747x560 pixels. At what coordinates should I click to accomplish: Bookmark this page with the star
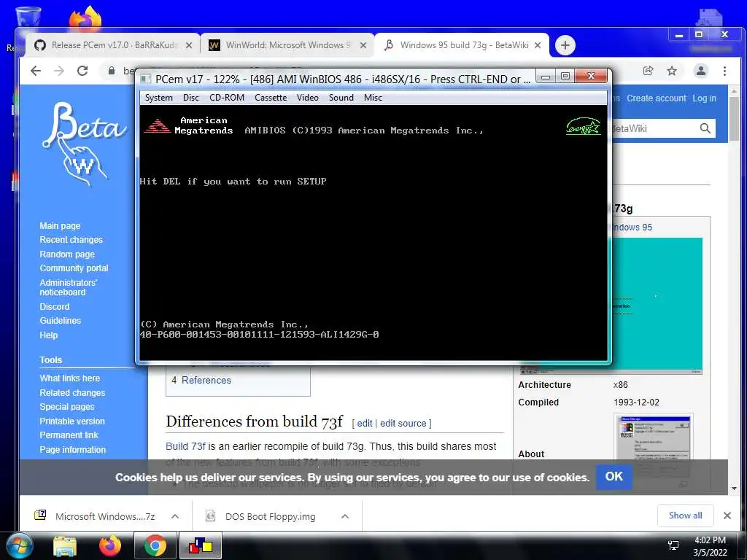[x=672, y=71]
